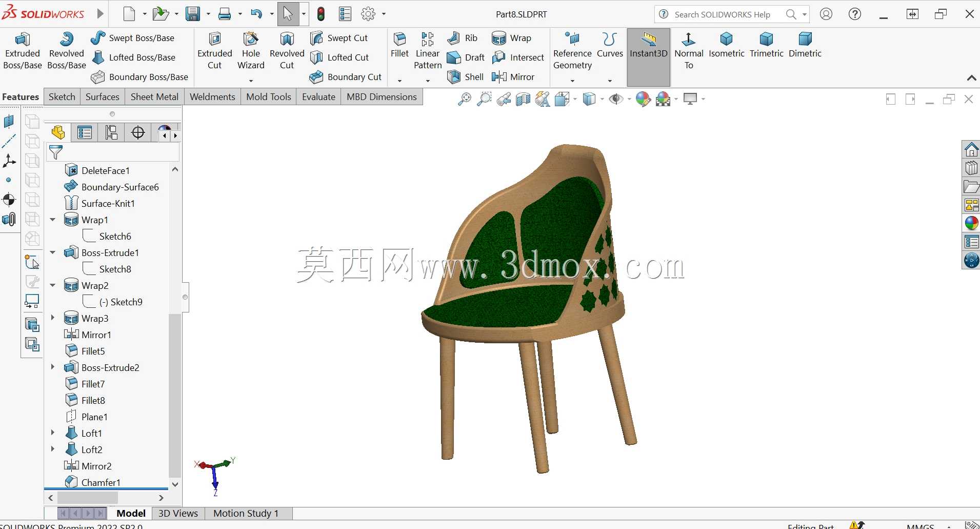The image size is (980, 529).
Task: Choose the Lofted Boss/Base feature
Action: coord(133,57)
